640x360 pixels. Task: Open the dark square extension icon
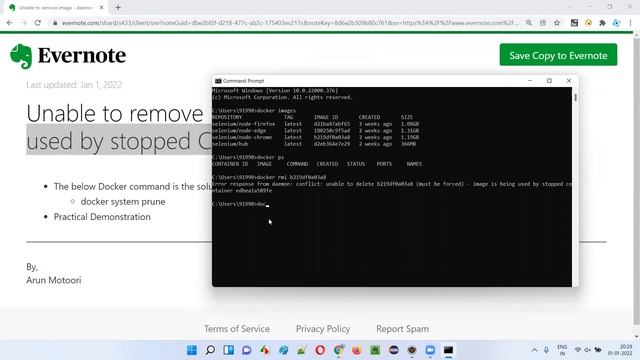[574, 23]
